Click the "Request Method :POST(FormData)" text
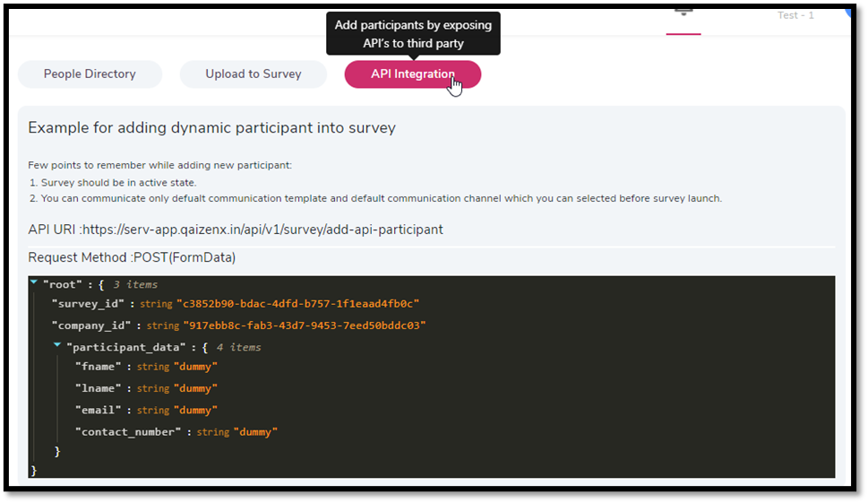Image resolution: width=868 pixels, height=503 pixels. click(x=132, y=258)
